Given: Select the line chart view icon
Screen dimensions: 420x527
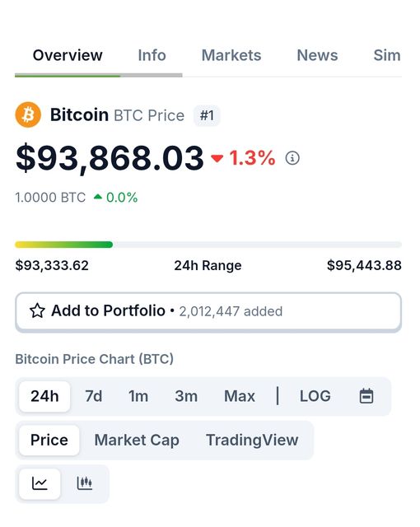Looking at the screenshot, I should [40, 483].
